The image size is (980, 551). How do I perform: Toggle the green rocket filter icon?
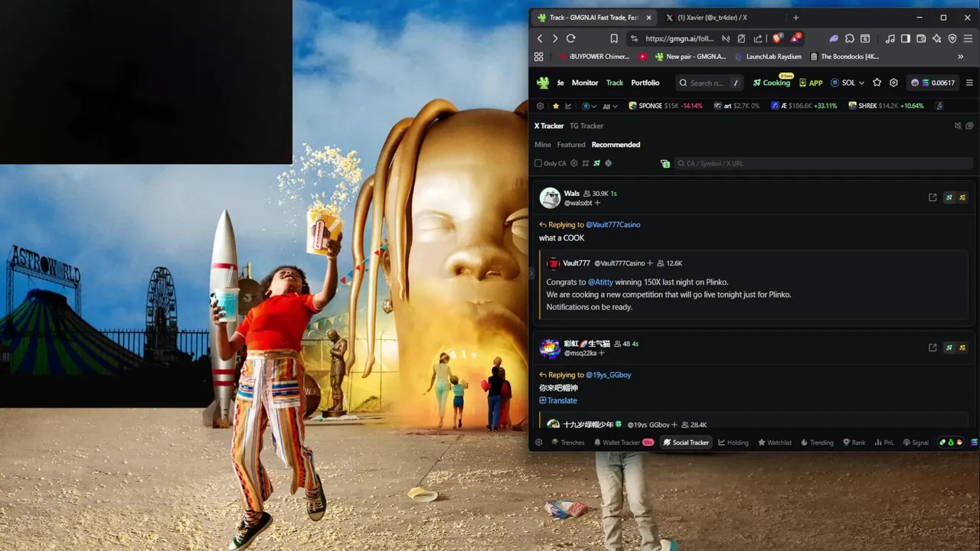tap(597, 163)
